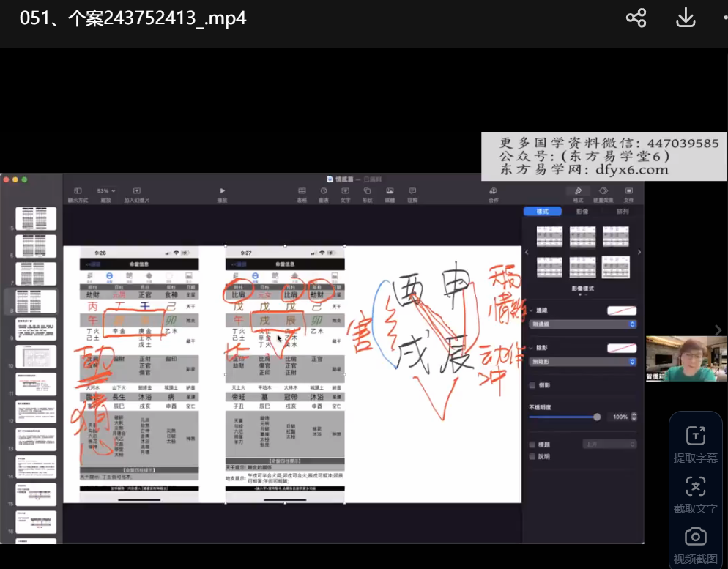
Task: Switch to the 影像 tab
Action: [582, 212]
